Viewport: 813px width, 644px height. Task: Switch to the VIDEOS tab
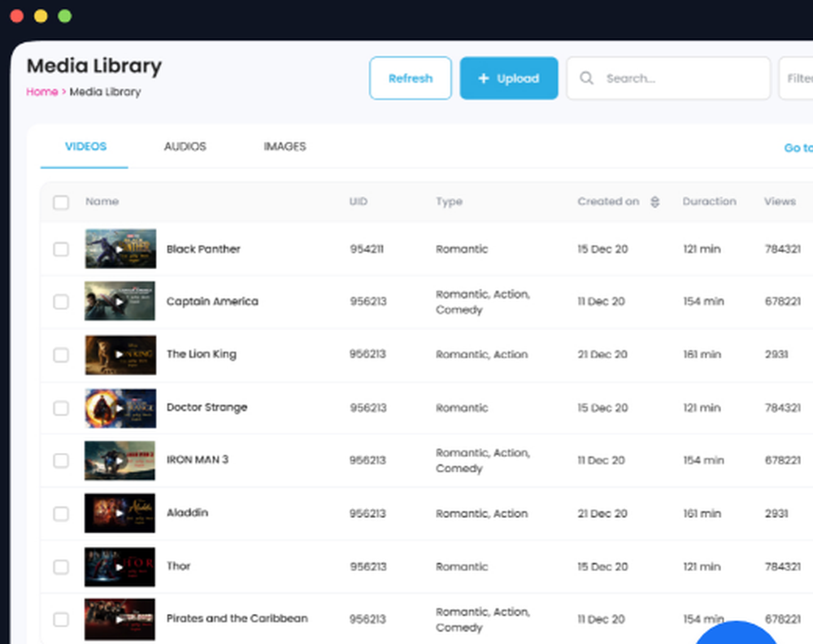tap(85, 146)
